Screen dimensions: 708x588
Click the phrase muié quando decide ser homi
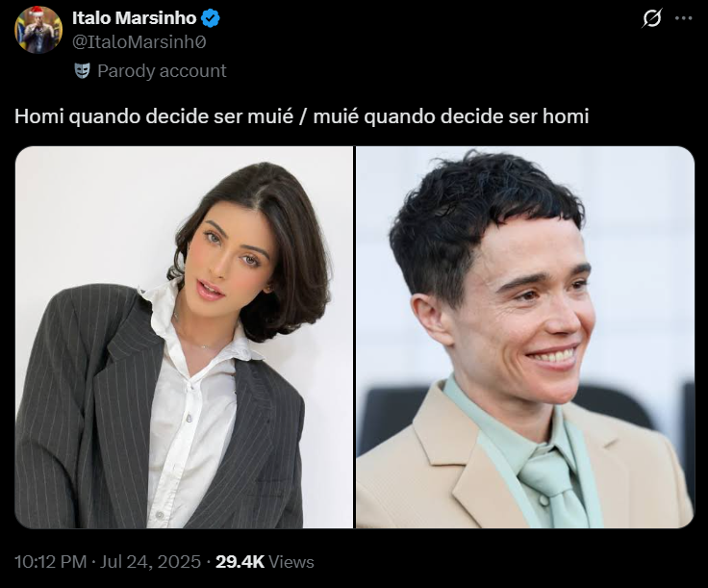(451, 116)
